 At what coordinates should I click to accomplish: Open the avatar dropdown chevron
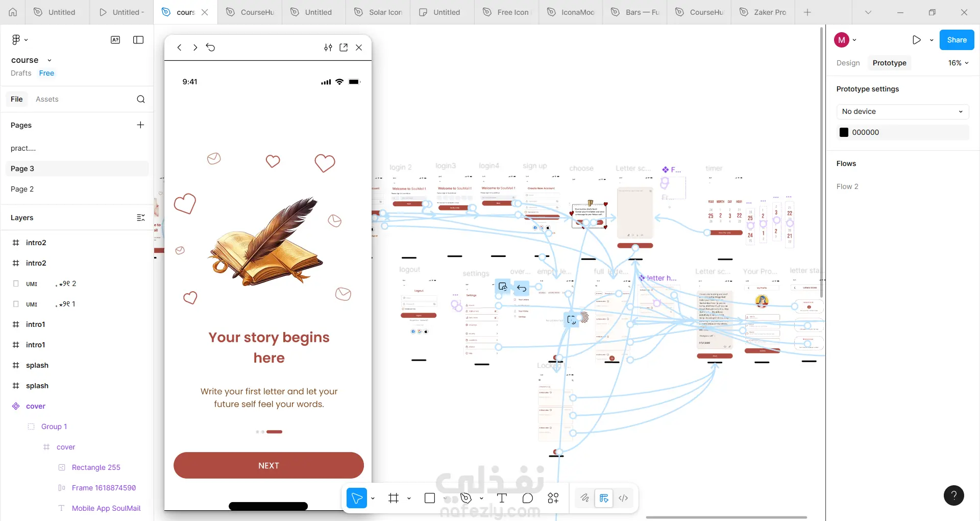854,40
